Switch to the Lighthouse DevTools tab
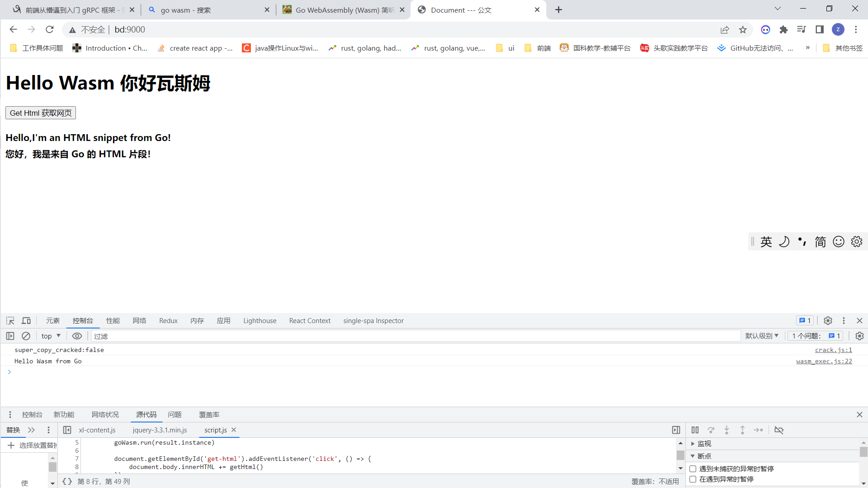 [259, 321]
